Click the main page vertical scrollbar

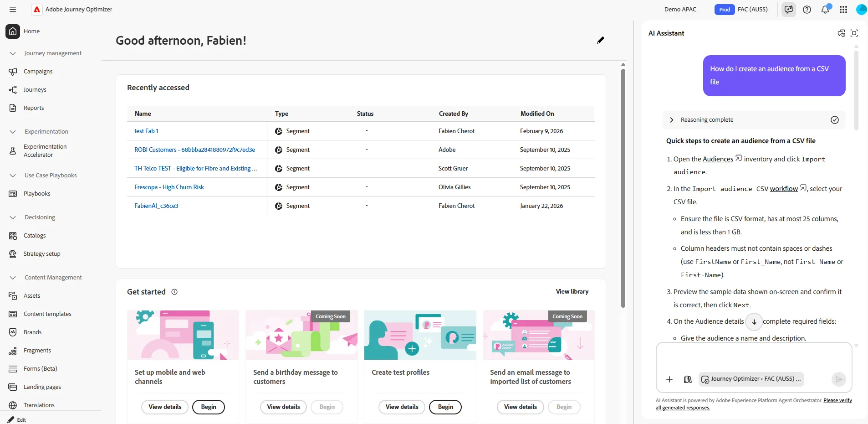(x=623, y=188)
